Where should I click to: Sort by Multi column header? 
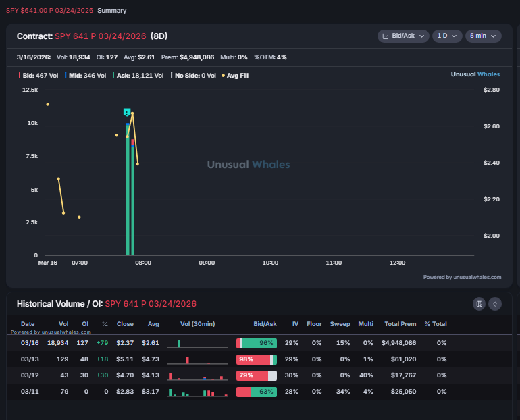(365, 324)
